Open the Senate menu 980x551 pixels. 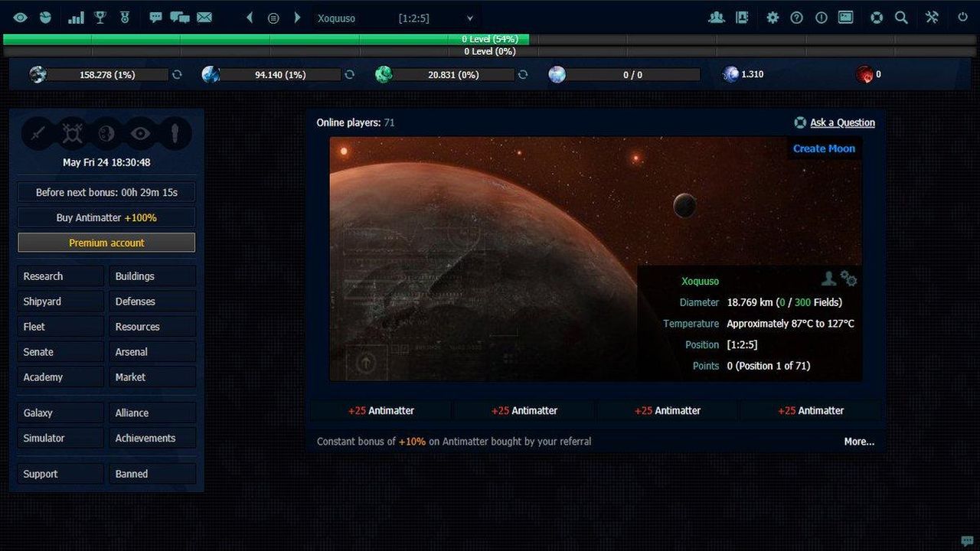pos(60,352)
